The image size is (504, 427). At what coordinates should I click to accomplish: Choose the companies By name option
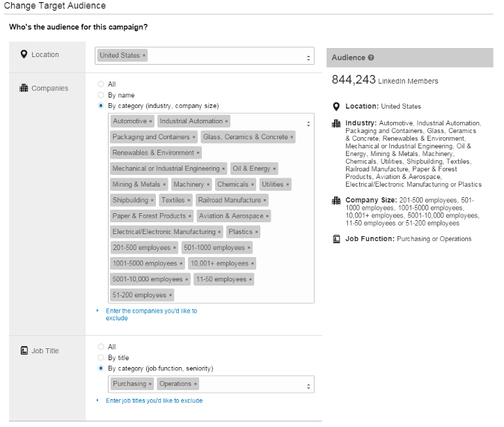click(101, 95)
